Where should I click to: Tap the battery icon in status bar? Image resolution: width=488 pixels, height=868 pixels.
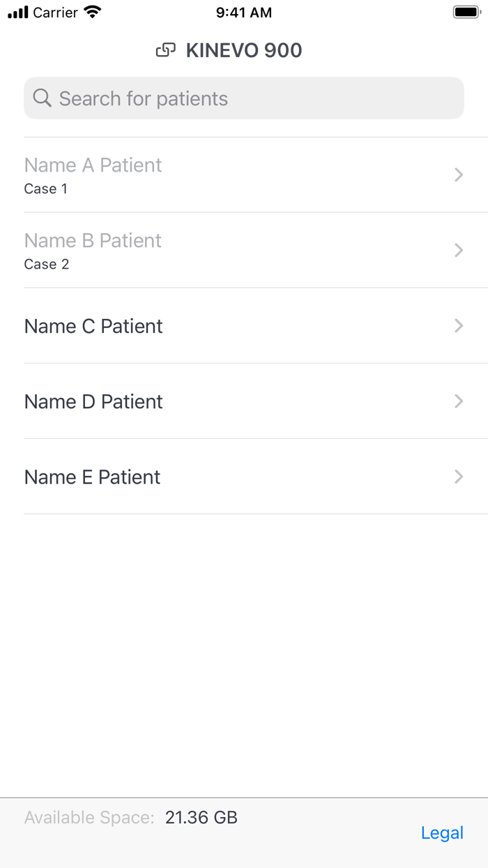tap(465, 12)
